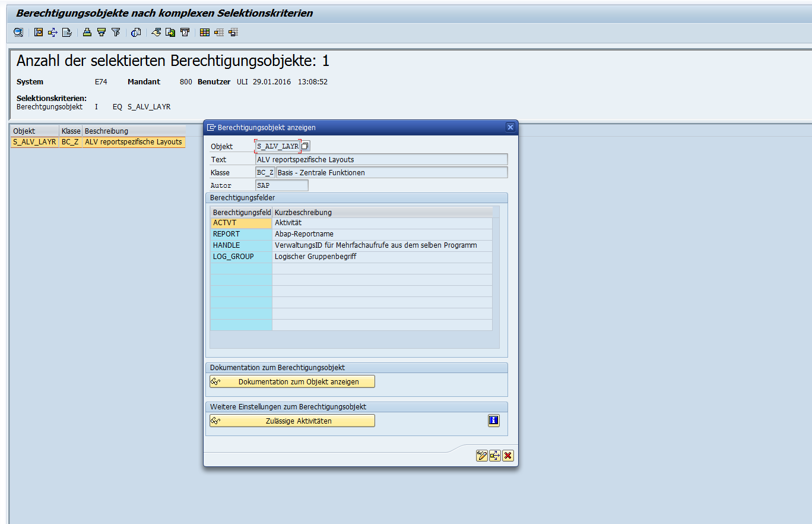Close the Berechtigungsobjekt anzeigen dialog

click(510, 127)
